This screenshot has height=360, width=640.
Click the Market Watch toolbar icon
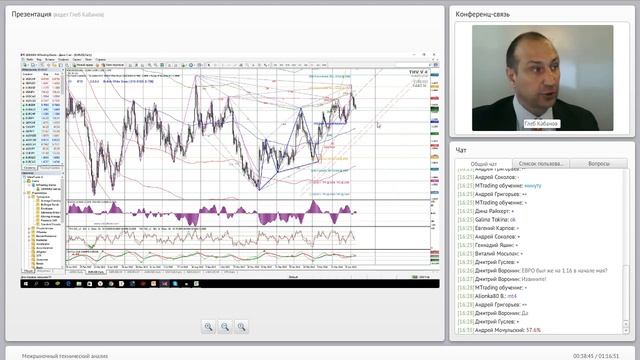click(42, 65)
